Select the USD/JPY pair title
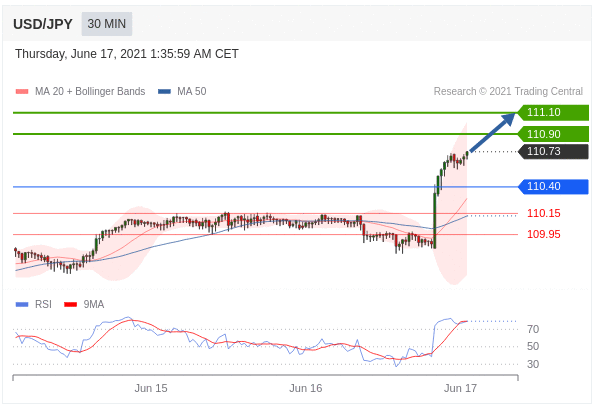The height and width of the screenshot is (410, 596). (x=43, y=24)
